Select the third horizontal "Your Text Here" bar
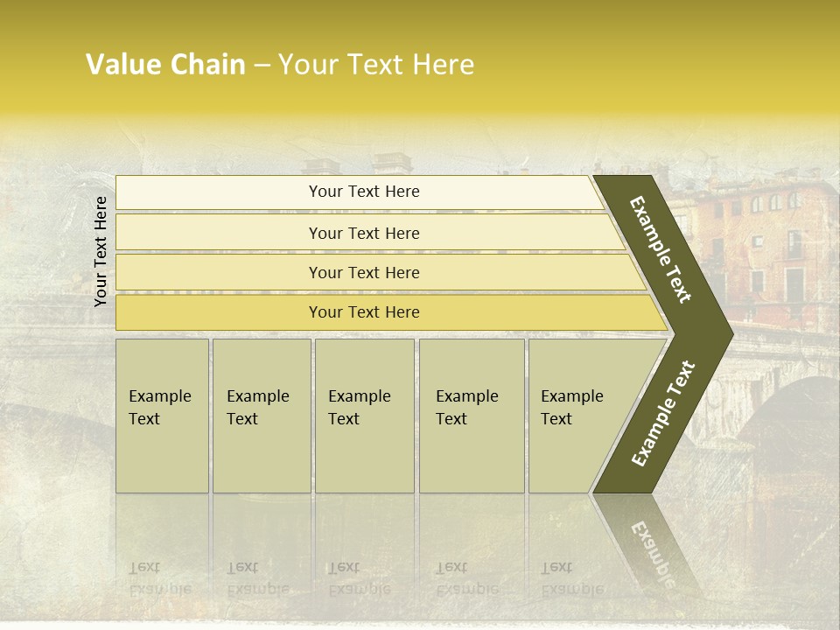 [363, 272]
